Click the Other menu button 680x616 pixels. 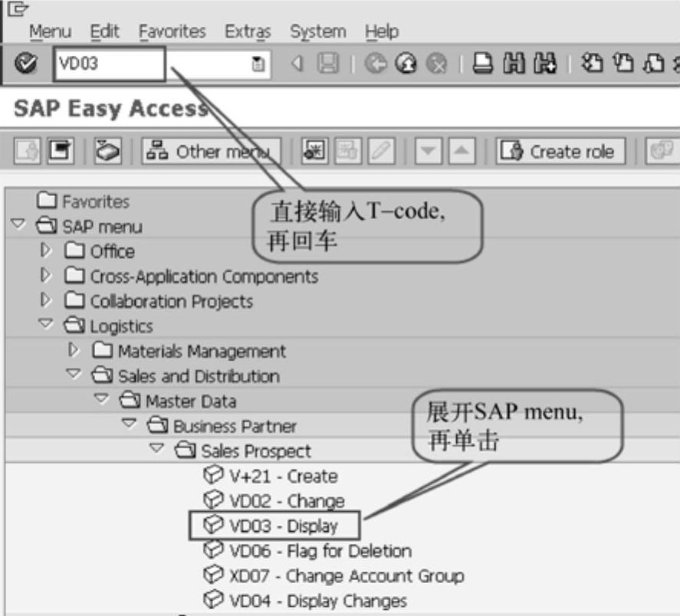[x=211, y=151]
